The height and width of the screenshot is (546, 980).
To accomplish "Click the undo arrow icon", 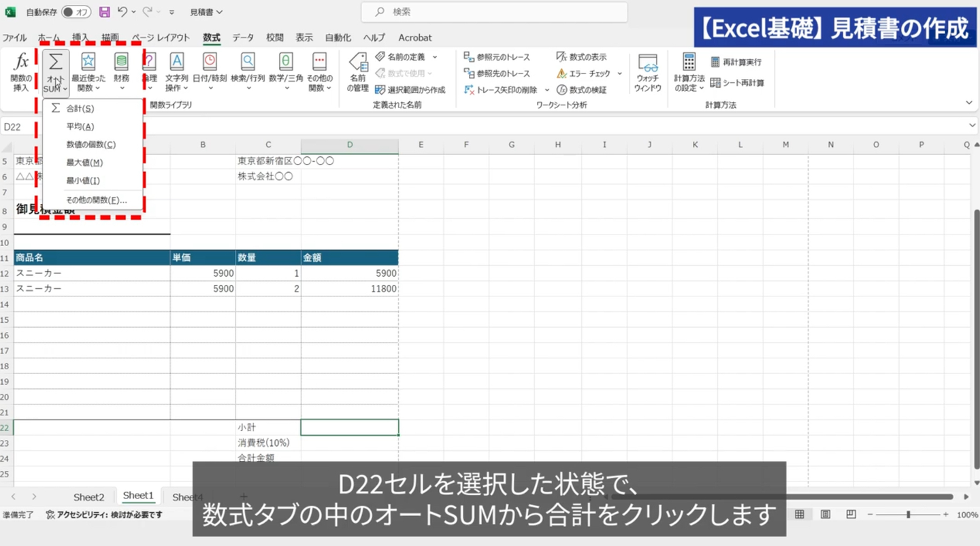I will [122, 12].
